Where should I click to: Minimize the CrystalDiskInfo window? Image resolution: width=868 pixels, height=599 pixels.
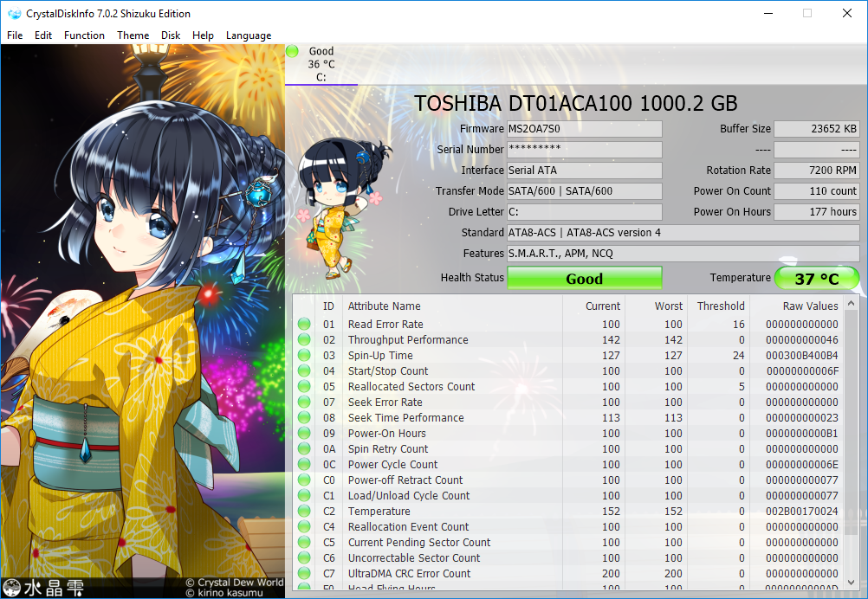point(768,13)
